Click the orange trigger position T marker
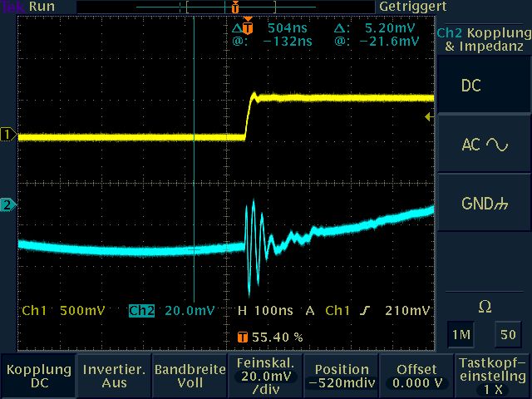Viewport: 532px width, 399px height. [x=236, y=7]
